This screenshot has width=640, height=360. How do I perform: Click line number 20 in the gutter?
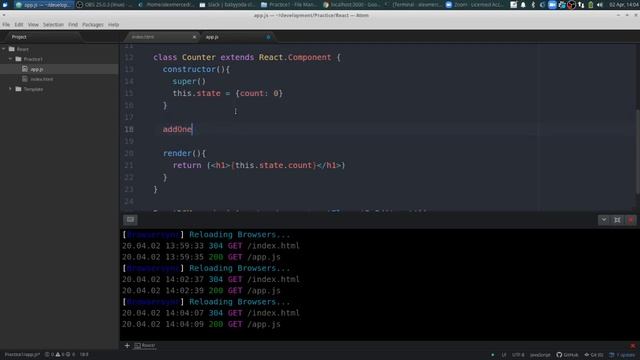coord(129,153)
